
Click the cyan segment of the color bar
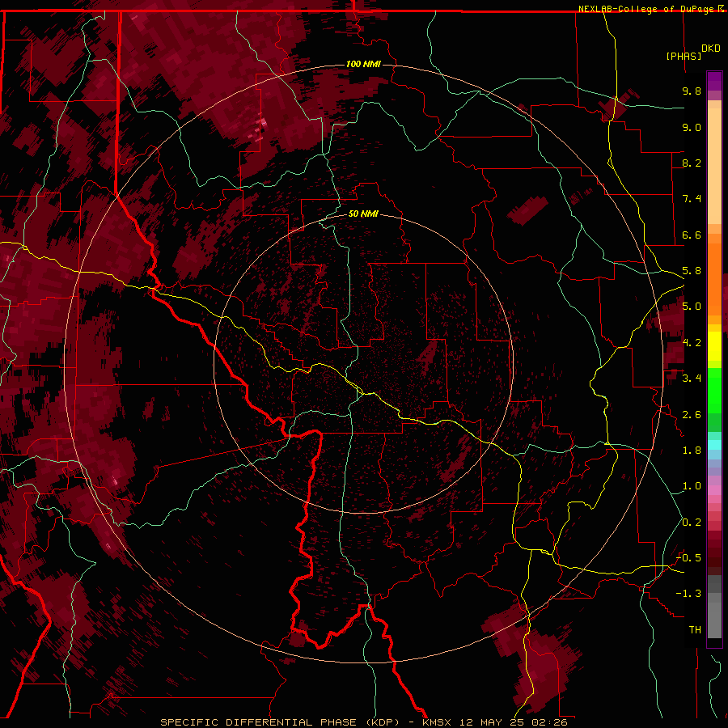pos(714,445)
